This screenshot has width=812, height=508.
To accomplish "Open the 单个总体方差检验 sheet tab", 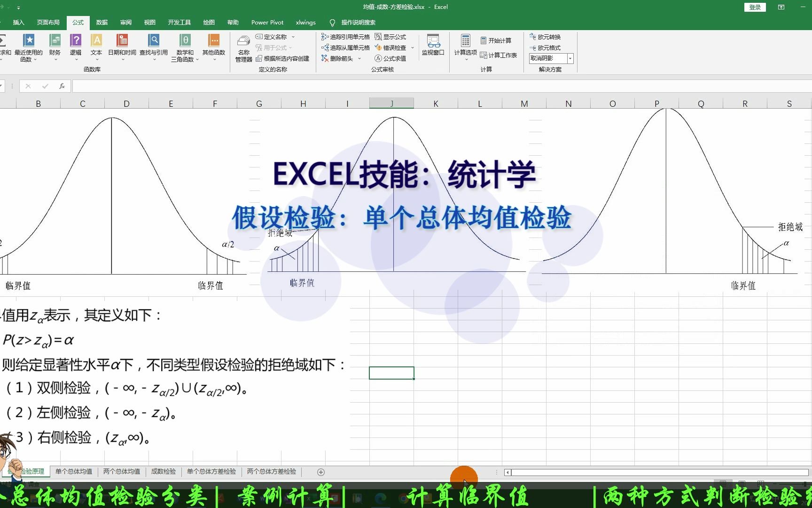I will tap(211, 471).
